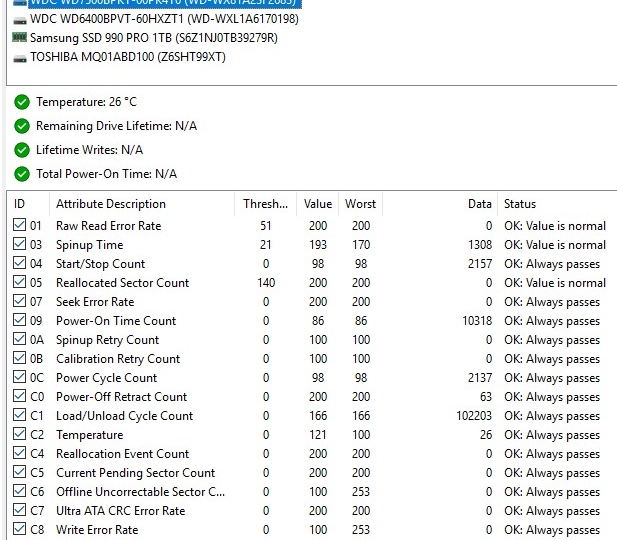Click the TOSHIBA MQ01ABD100 drive icon
The height and width of the screenshot is (540, 617).
(19, 57)
